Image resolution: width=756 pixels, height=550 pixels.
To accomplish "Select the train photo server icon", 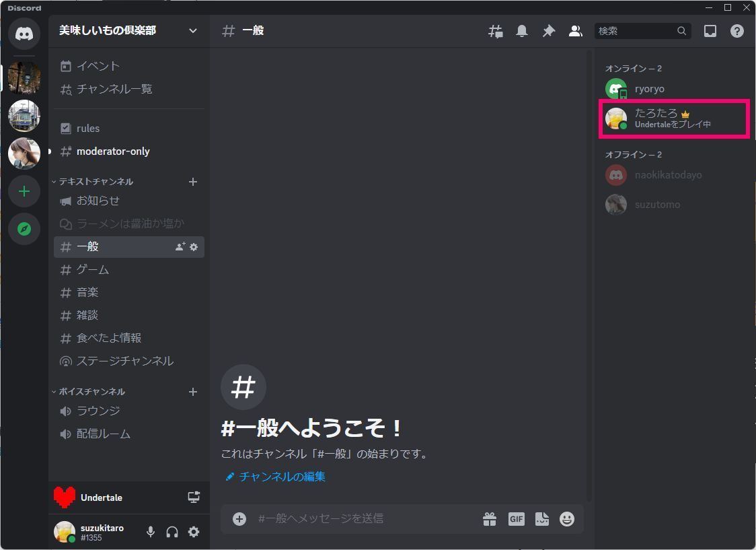I will 24,116.
